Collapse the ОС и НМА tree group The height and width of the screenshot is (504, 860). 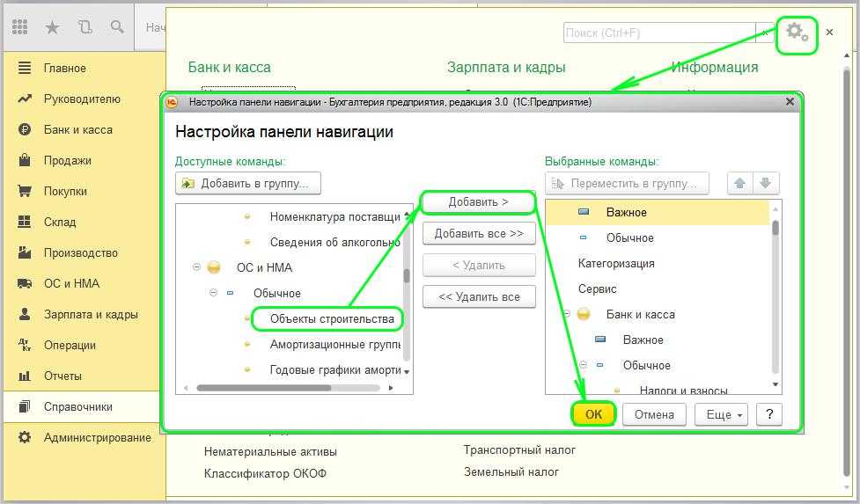pos(196,267)
